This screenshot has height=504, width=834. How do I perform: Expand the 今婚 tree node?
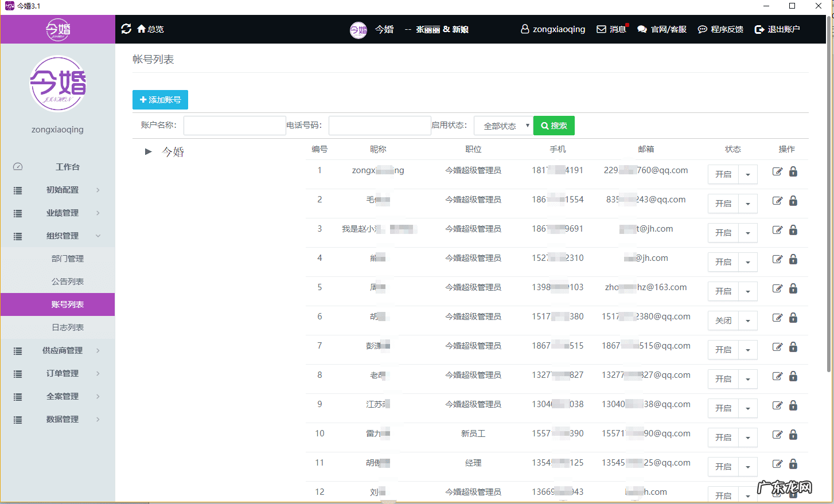[x=149, y=152]
